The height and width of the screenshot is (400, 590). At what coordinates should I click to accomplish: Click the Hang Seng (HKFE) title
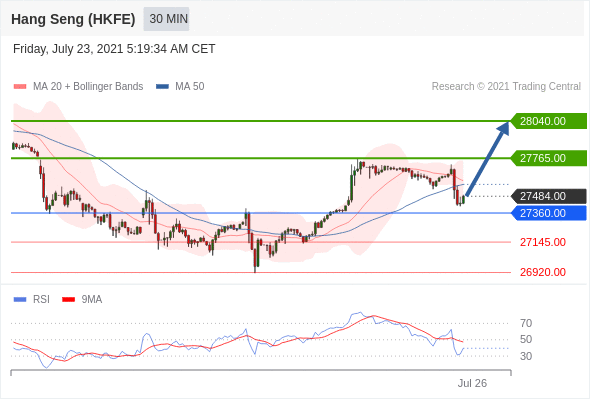[x=73, y=19]
